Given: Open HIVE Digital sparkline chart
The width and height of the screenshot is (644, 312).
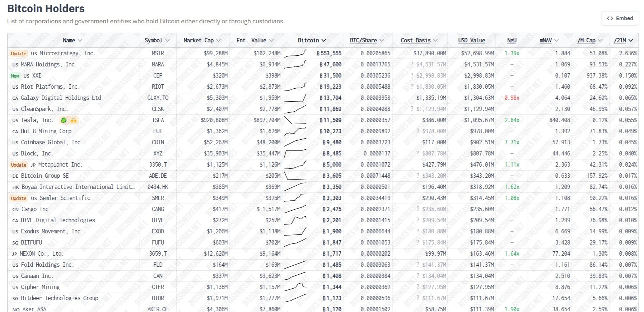Looking at the screenshot, I should click(x=295, y=220).
